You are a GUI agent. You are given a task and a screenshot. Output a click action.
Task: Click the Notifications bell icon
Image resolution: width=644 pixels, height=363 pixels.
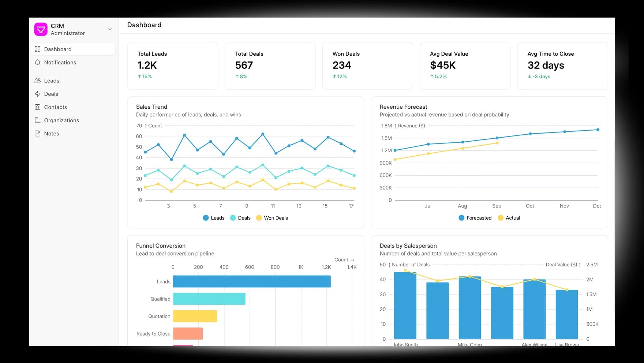[x=37, y=63]
